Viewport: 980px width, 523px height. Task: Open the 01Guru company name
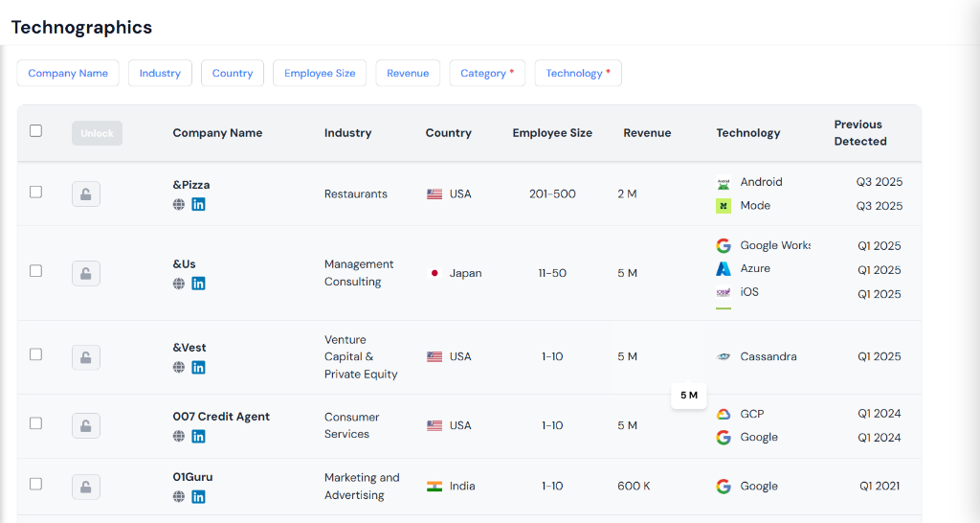192,477
